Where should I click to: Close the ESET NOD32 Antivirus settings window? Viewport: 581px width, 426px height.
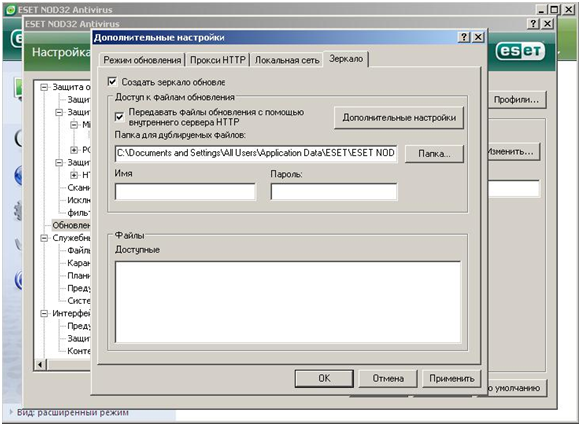pos(547,24)
